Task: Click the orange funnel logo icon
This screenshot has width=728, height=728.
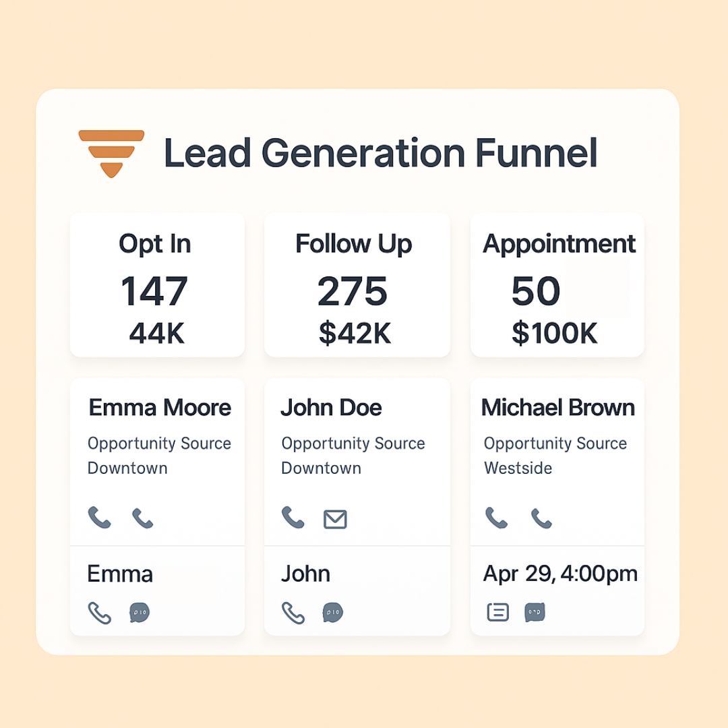Action: (x=111, y=153)
